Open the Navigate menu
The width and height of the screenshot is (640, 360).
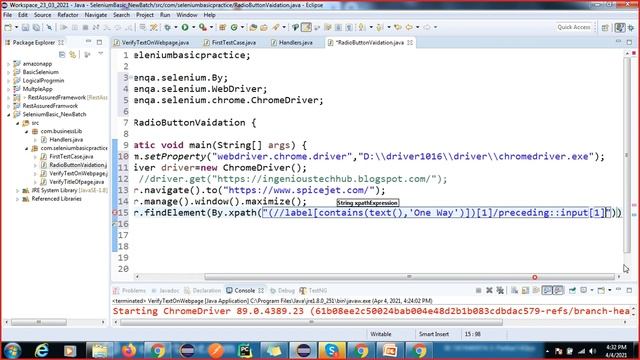coord(96,15)
